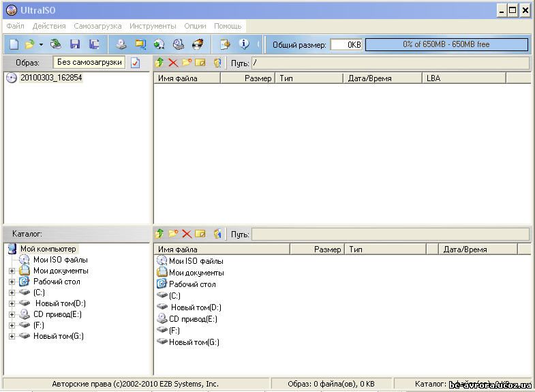The height and width of the screenshot is (392, 535).
Task: Click the properties icon in catalog pane toolbar
Action: [217, 234]
